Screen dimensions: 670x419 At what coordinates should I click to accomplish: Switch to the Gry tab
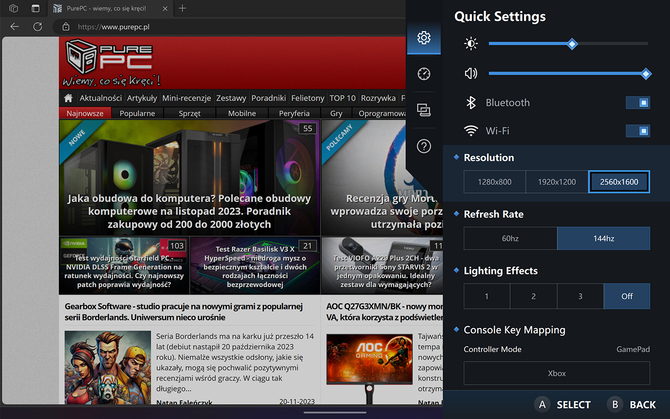click(x=336, y=113)
